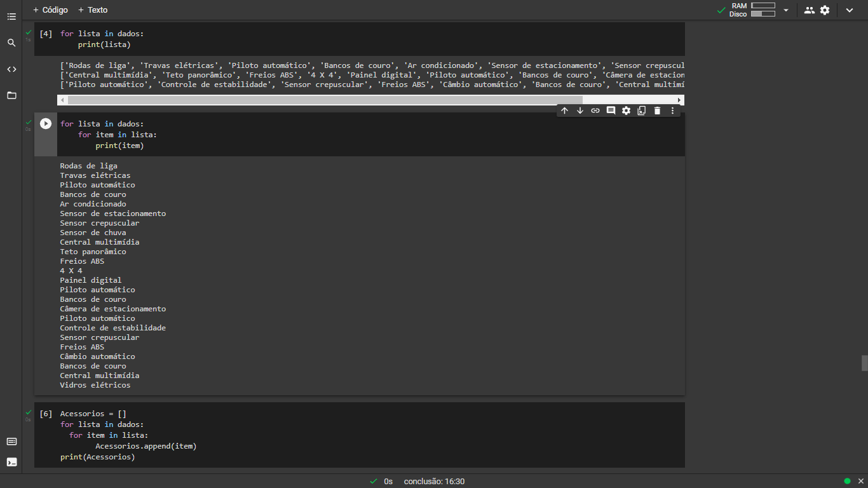
Task: Click the 'Câmera de estacionamento' output line
Action: coord(113,309)
